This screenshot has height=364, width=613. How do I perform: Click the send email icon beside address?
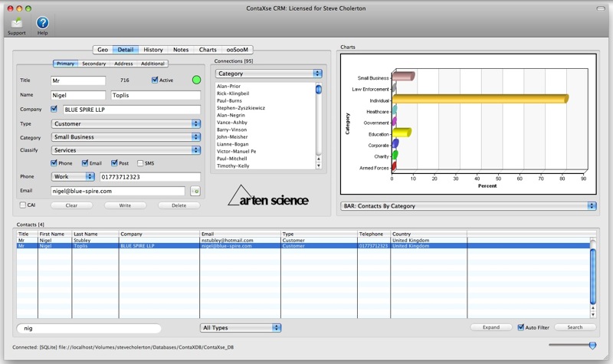coord(195,191)
